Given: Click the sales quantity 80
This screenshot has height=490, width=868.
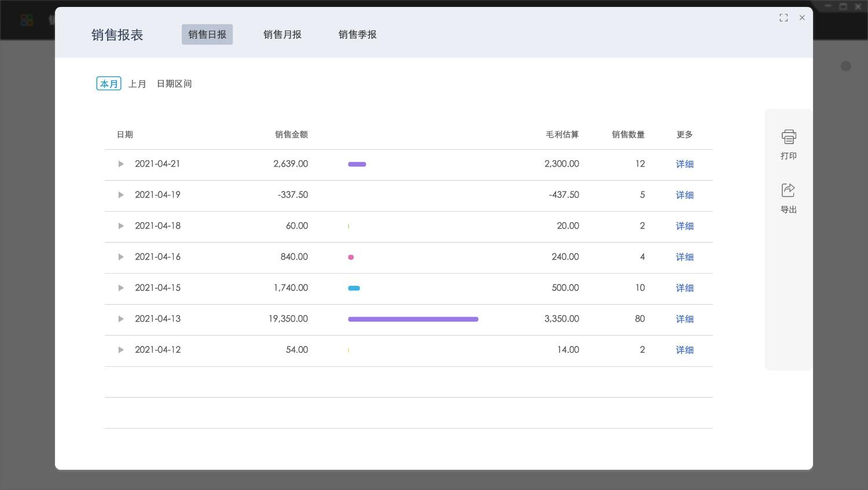Looking at the screenshot, I should (639, 319).
